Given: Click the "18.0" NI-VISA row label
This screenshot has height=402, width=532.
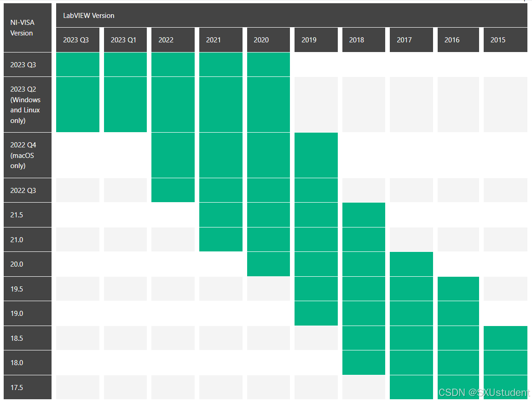Looking at the screenshot, I should (x=28, y=362).
